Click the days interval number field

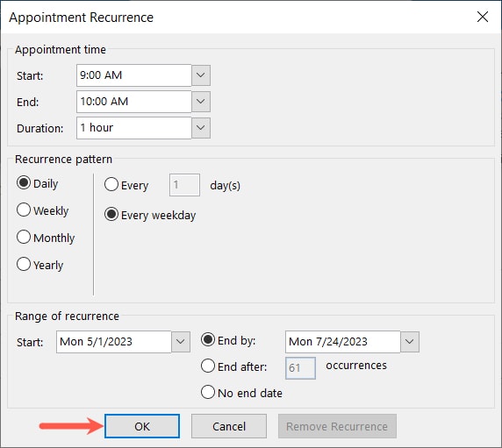[x=184, y=185]
